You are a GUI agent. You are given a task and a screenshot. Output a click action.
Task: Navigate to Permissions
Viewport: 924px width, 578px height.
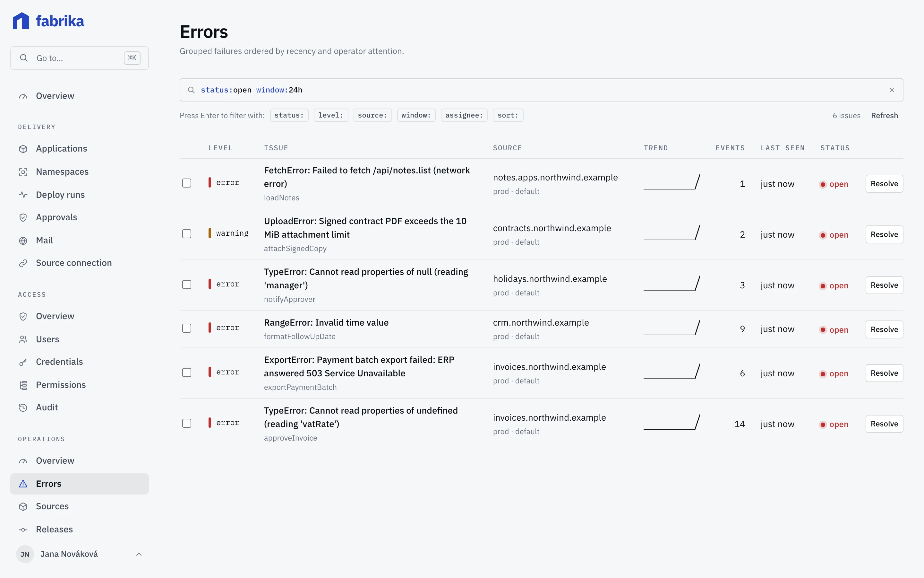[x=80, y=385]
